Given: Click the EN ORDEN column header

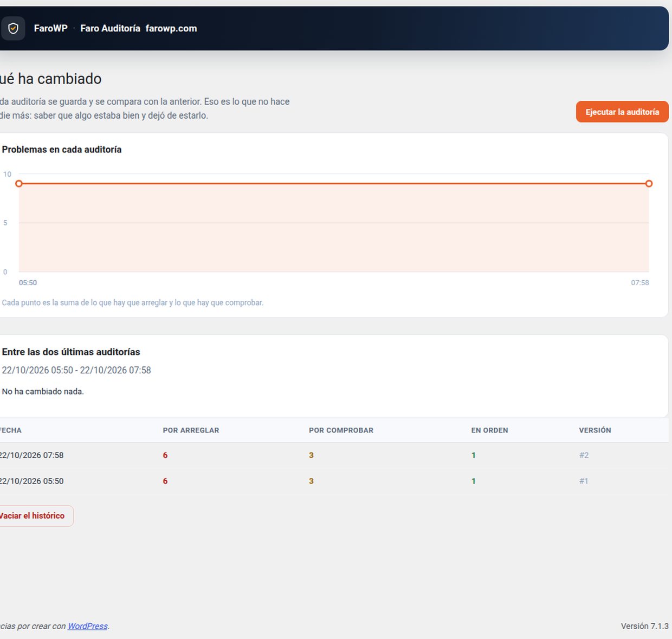Looking at the screenshot, I should tap(489, 430).
